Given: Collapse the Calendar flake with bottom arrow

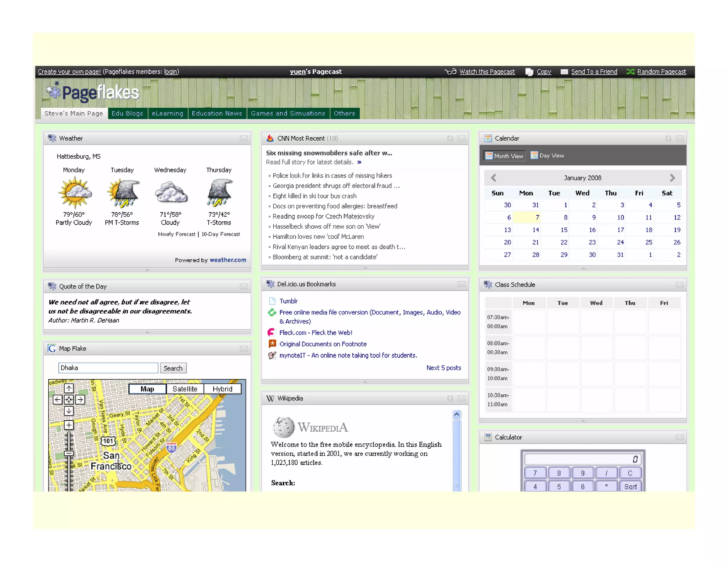Looking at the screenshot, I should [583, 268].
